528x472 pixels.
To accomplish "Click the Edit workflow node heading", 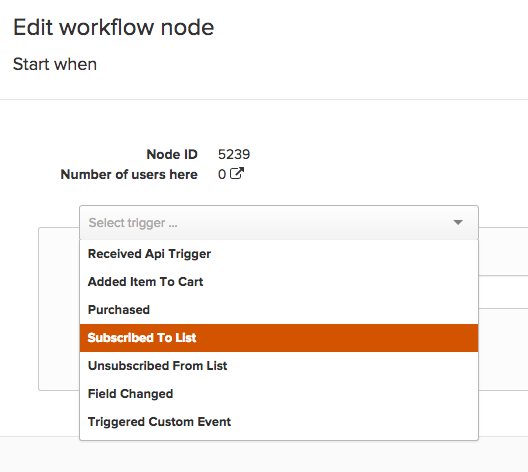I will [113, 27].
